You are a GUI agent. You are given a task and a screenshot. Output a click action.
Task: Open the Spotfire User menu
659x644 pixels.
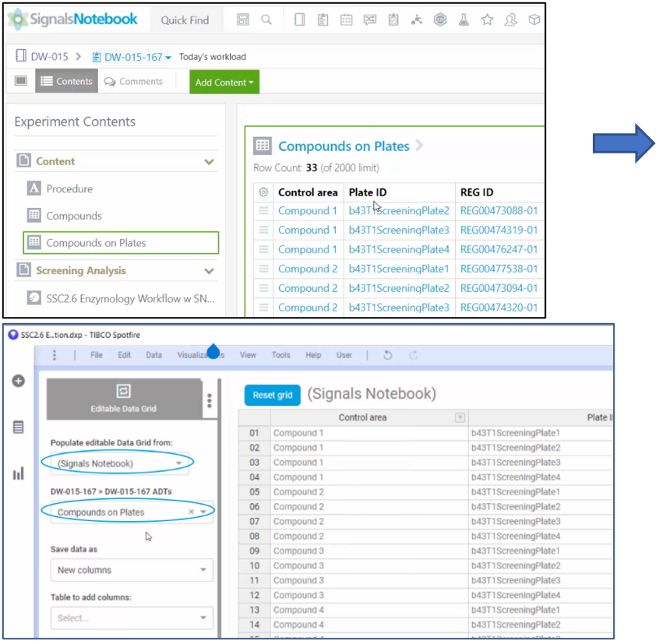344,355
